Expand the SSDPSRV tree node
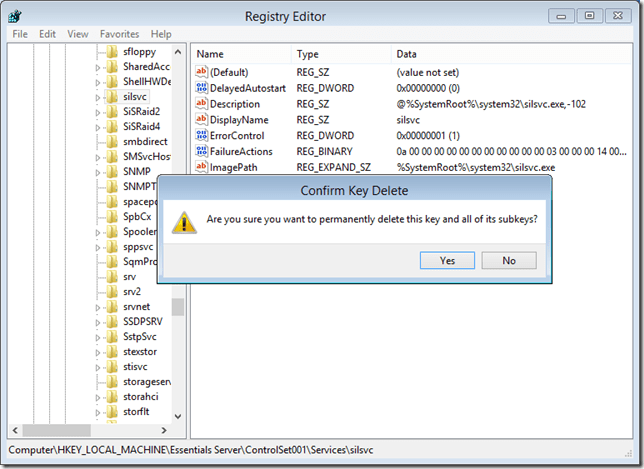The width and height of the screenshot is (644, 469). tap(98, 323)
